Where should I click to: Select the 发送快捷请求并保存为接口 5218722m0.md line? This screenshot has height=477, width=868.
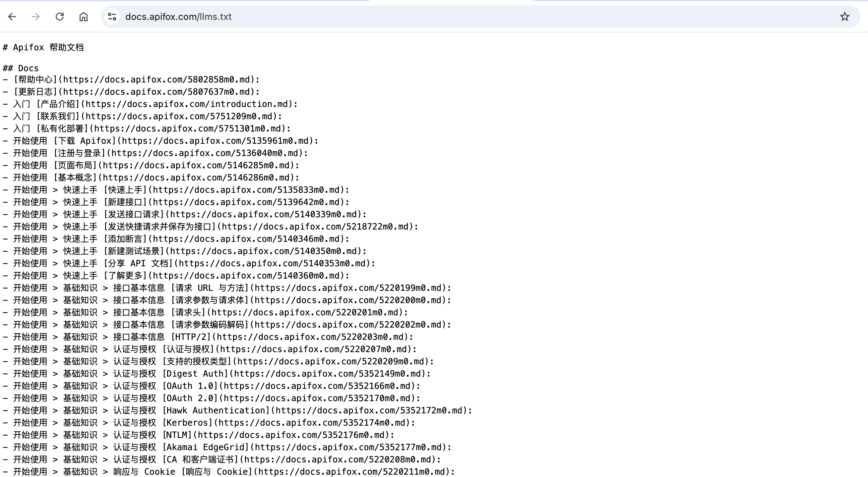[211, 227]
